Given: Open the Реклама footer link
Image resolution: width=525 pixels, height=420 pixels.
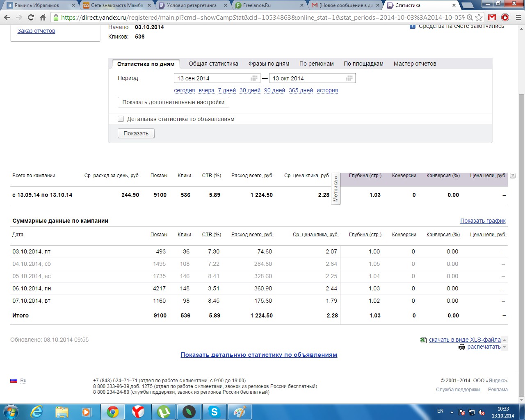Looking at the screenshot, I should [498, 390].
